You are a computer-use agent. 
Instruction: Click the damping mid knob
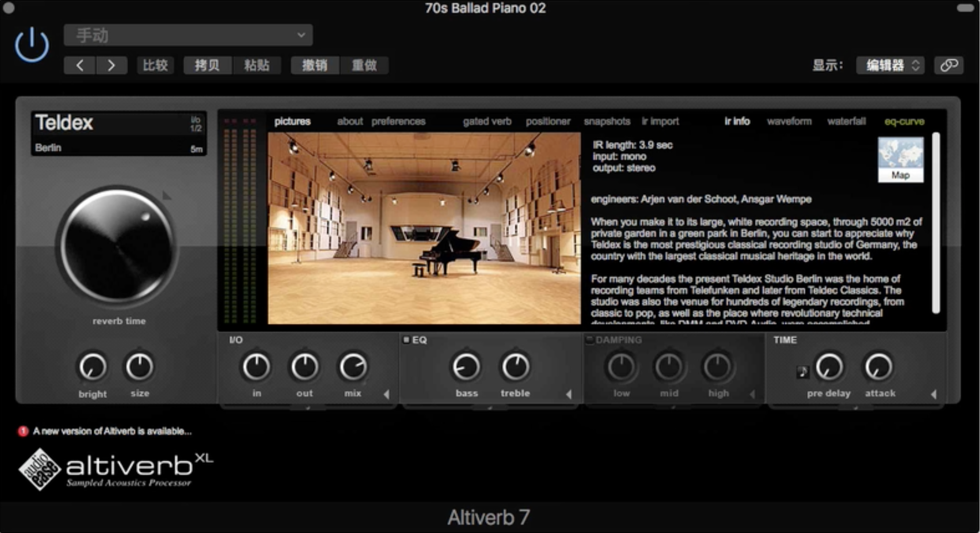669,366
